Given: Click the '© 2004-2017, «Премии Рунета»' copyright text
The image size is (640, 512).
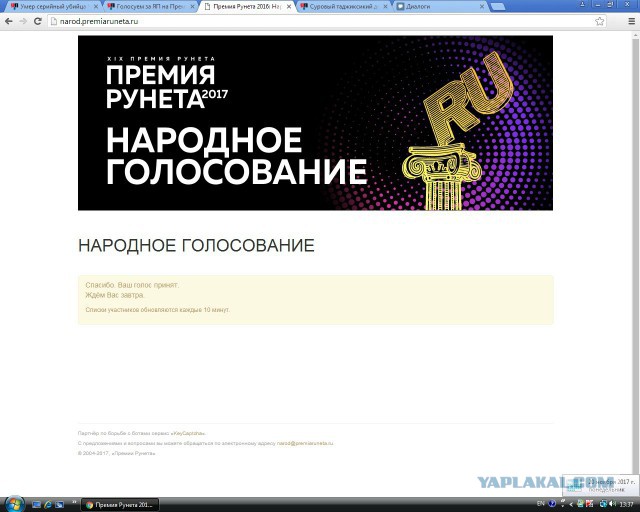Looking at the screenshot, I should [x=116, y=453].
